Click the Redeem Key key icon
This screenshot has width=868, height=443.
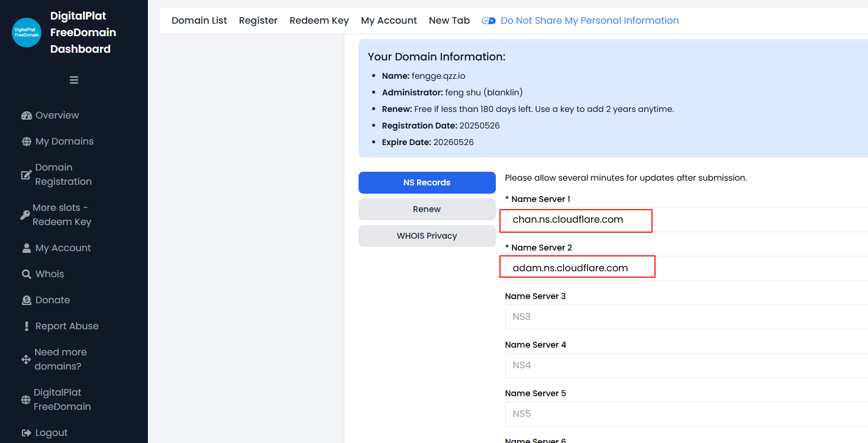pos(25,215)
